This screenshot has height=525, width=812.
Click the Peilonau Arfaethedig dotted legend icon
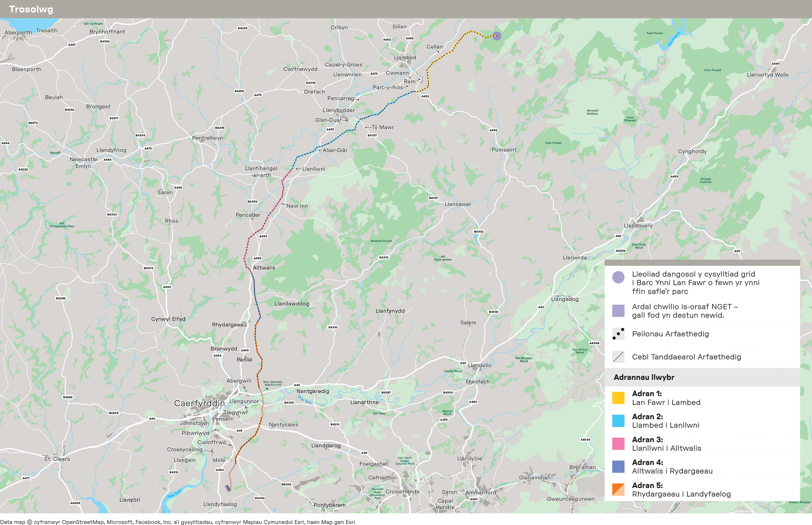coord(618,334)
